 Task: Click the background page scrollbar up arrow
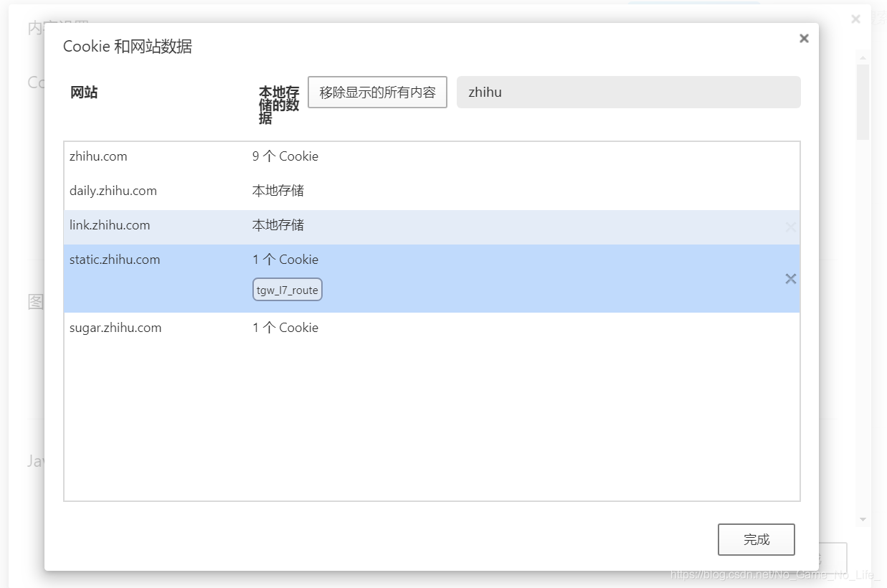(863, 57)
